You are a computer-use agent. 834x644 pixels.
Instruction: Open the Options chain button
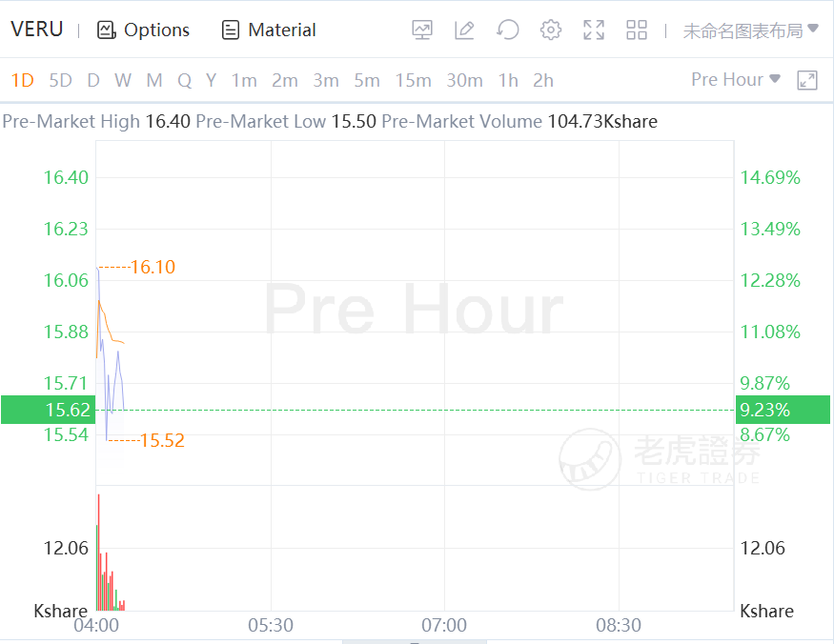(144, 30)
